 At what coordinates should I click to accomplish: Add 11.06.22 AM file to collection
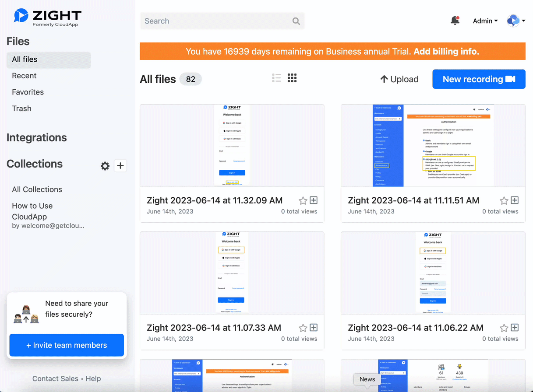(x=515, y=328)
